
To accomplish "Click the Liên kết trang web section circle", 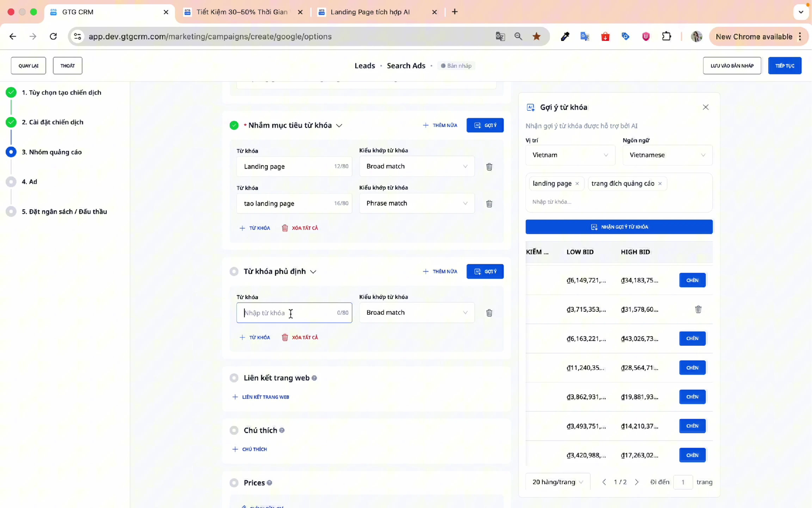I will (234, 378).
